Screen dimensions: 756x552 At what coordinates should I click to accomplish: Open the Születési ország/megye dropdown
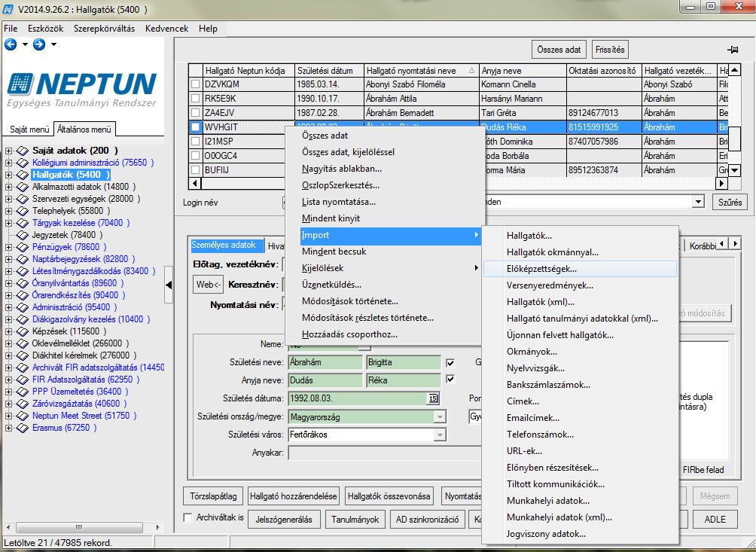pyautogui.click(x=440, y=417)
